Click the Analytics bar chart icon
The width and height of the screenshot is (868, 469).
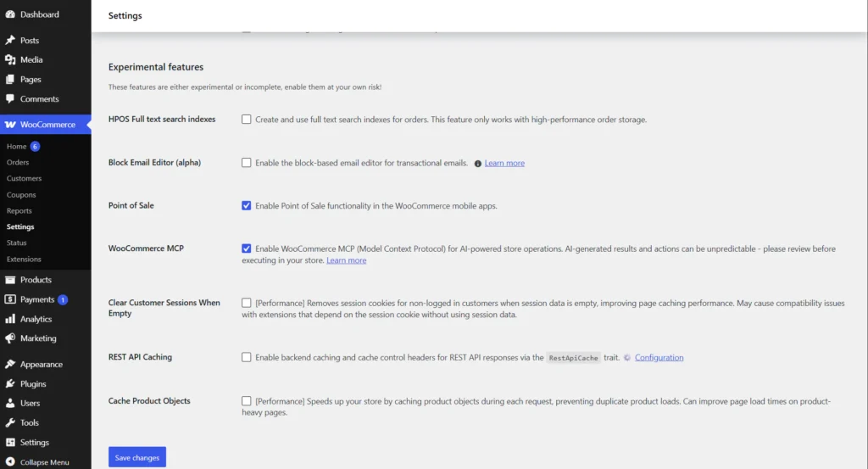(x=10, y=319)
